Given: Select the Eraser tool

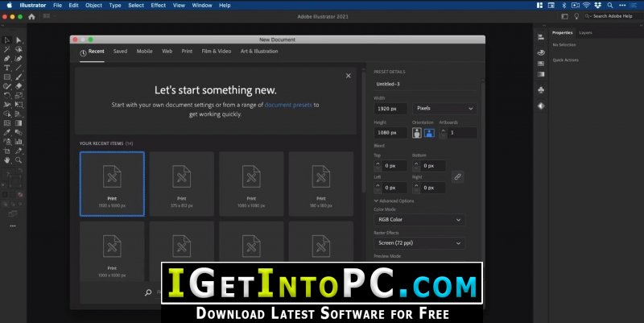Looking at the screenshot, I should pyautogui.click(x=19, y=86).
